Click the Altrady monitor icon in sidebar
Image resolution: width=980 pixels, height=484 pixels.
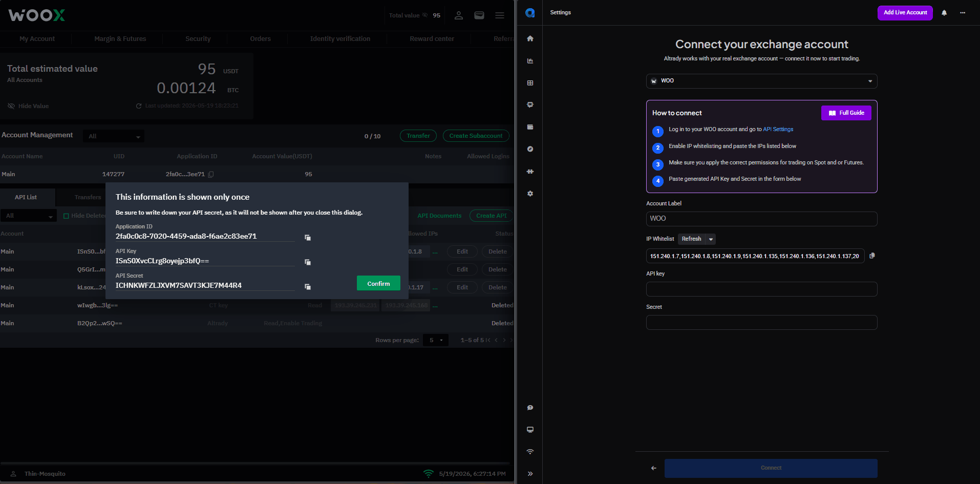click(x=530, y=430)
